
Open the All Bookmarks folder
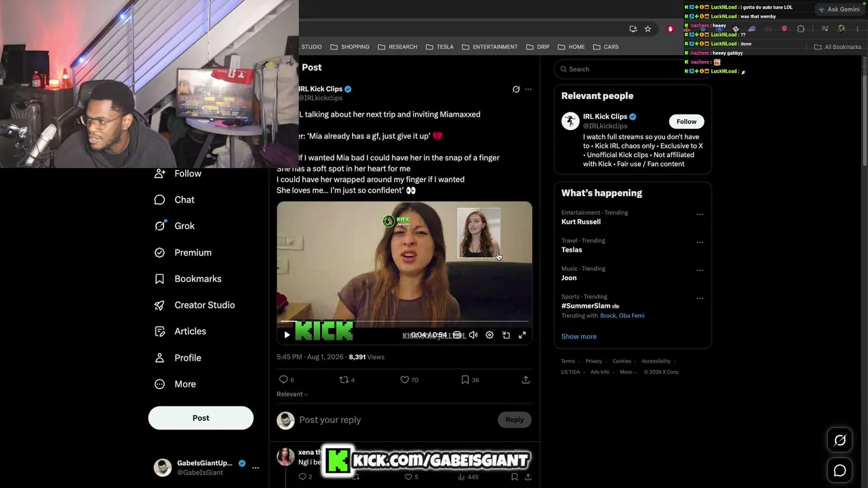coord(837,47)
